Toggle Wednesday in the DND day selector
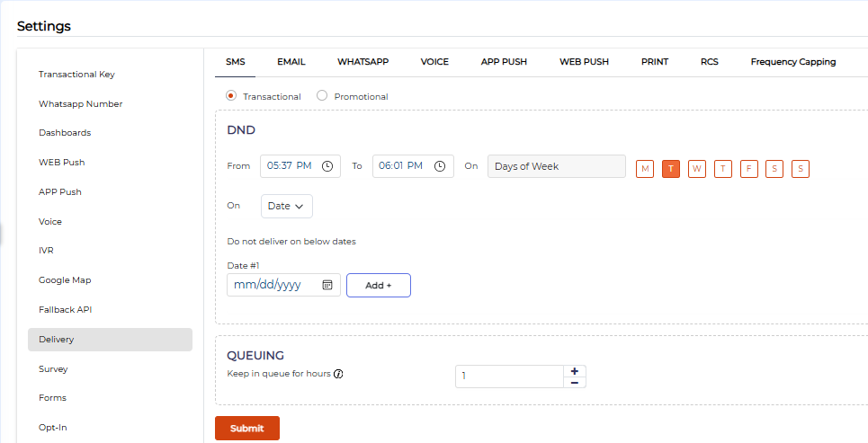 pos(697,169)
